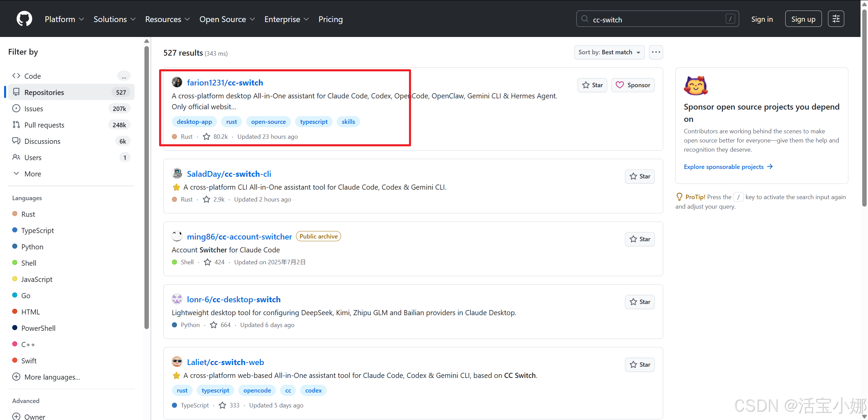Click farion1231 avatar image
Viewport: 868px width, 420px height.
(177, 82)
